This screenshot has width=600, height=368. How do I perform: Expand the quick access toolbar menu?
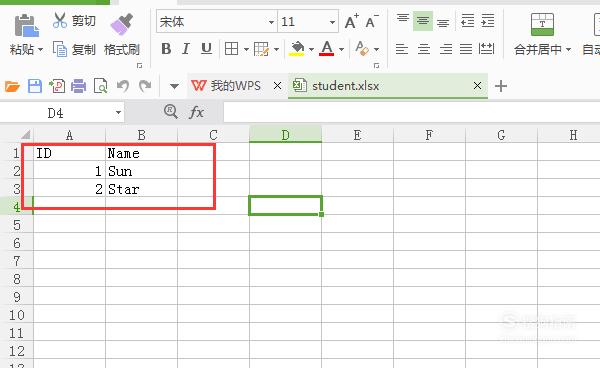(174, 86)
